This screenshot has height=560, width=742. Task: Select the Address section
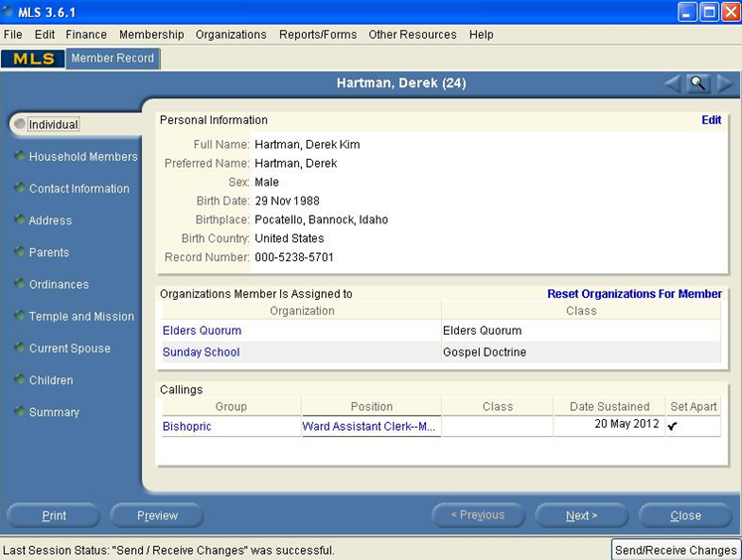coord(50,220)
